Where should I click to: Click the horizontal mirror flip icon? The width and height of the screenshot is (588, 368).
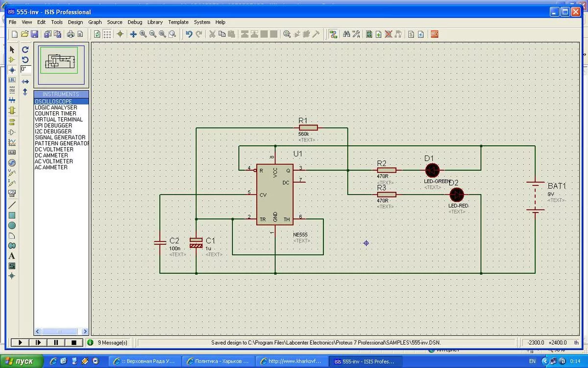[x=25, y=81]
